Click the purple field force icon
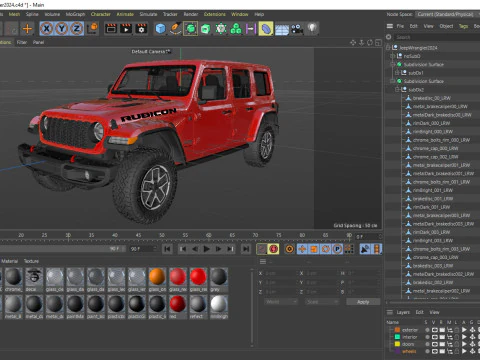This screenshot has height=360, width=480. click(251, 29)
